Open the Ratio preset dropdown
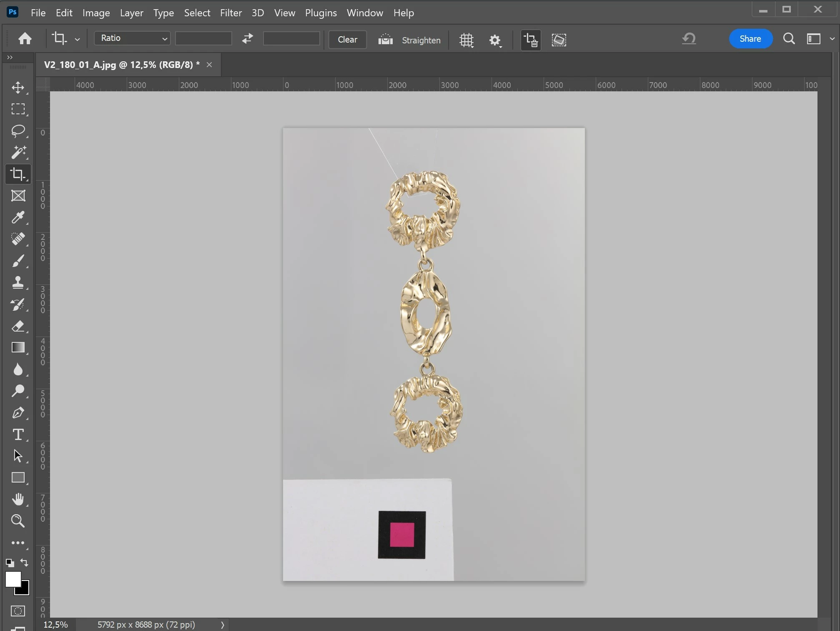Viewport: 840px width, 631px height. [132, 38]
